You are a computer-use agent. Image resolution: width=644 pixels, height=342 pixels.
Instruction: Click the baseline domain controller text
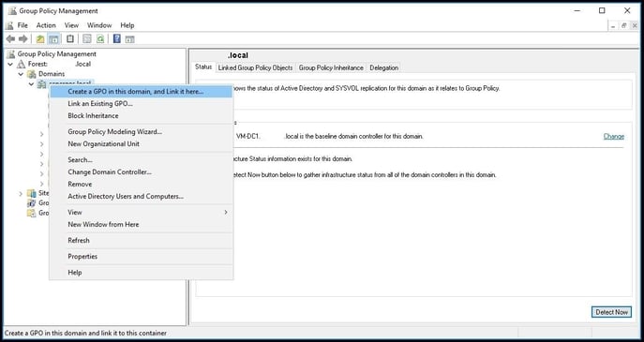pos(329,136)
